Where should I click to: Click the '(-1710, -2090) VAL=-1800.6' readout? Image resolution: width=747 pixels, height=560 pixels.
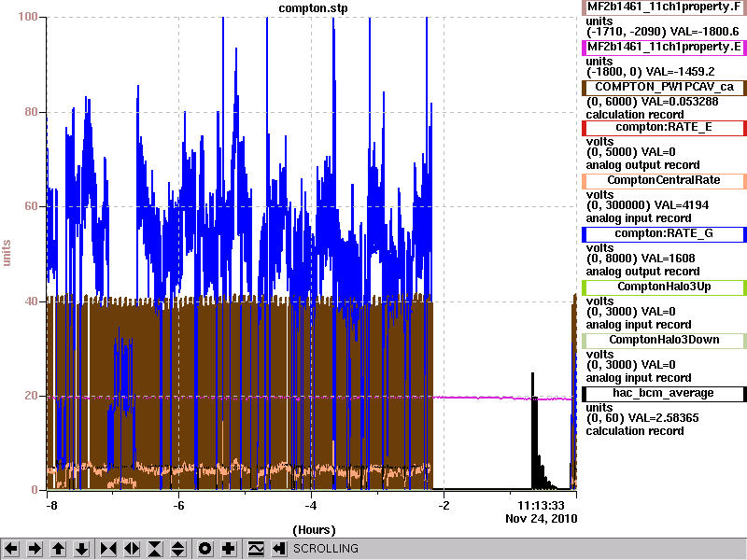[662, 32]
